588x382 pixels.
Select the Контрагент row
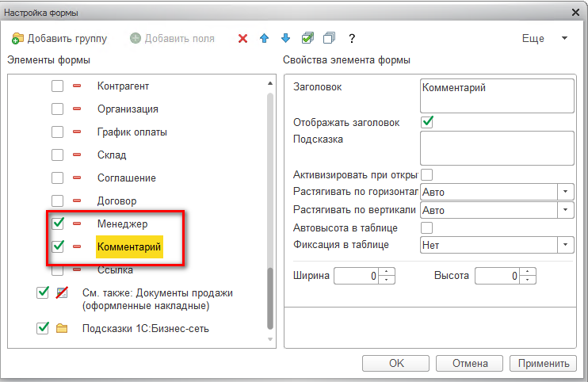pyautogui.click(x=123, y=86)
